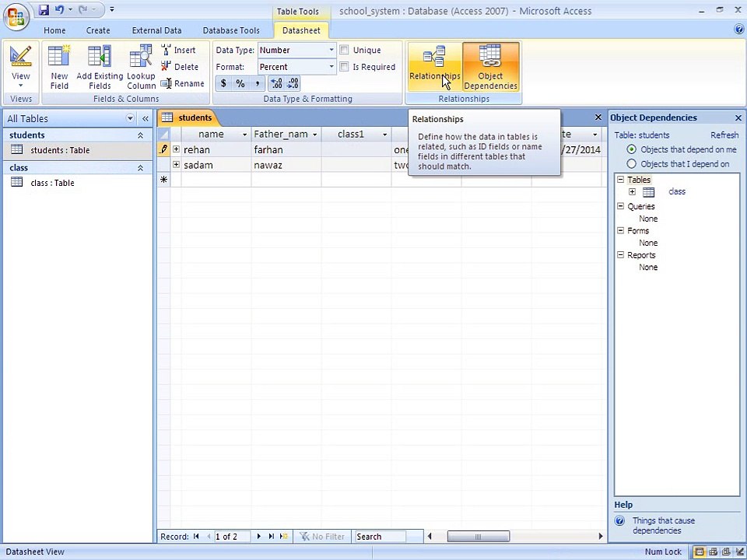The height and width of the screenshot is (560, 747).
Task: Click Add Existing Fields icon
Action: pyautogui.click(x=100, y=67)
